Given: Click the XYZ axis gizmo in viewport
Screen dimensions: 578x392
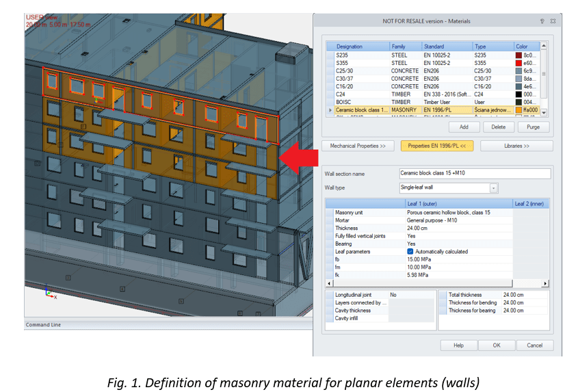Looking at the screenshot, I should [x=50, y=292].
